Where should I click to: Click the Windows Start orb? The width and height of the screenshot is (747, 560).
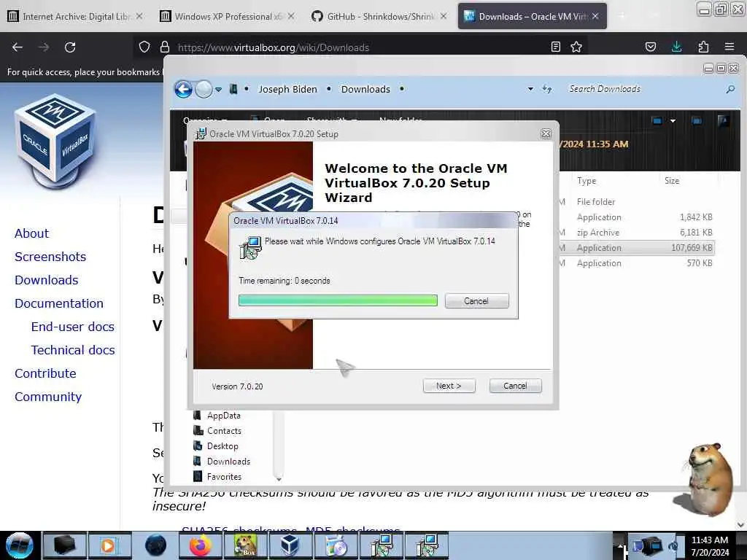tap(20, 545)
